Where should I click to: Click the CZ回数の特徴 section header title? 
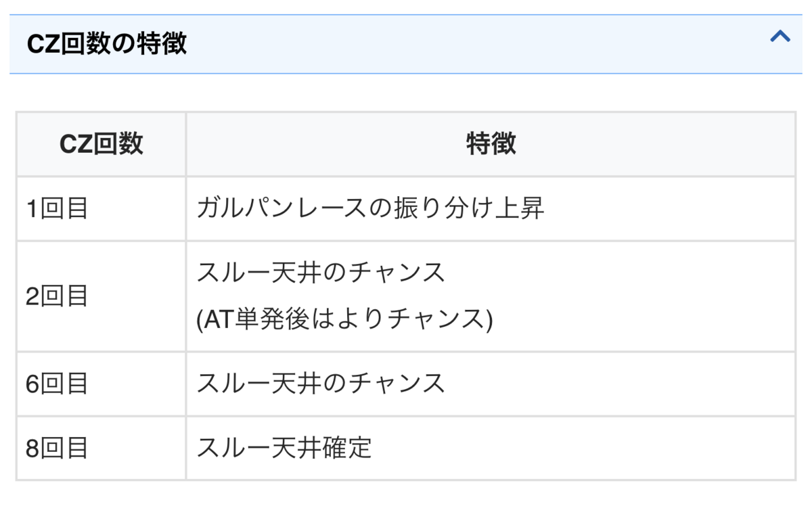pyautogui.click(x=106, y=44)
